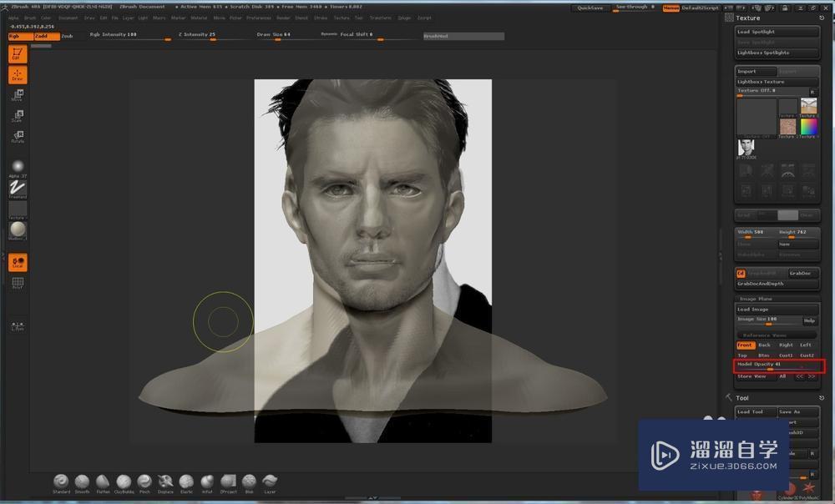Select the Scale transform icon

pyautogui.click(x=18, y=116)
